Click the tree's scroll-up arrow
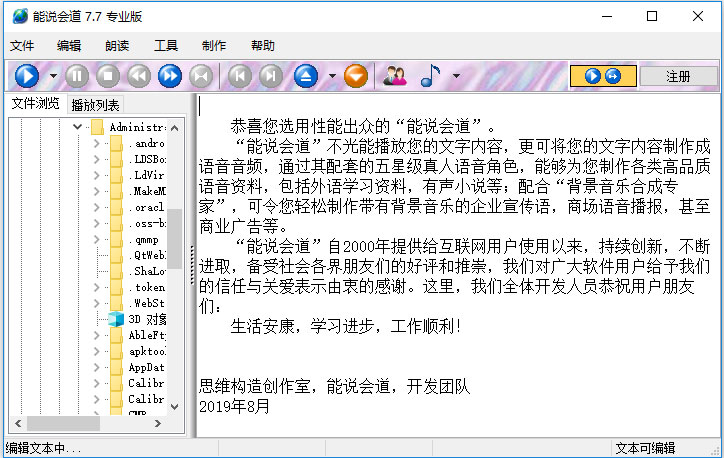 (175, 127)
